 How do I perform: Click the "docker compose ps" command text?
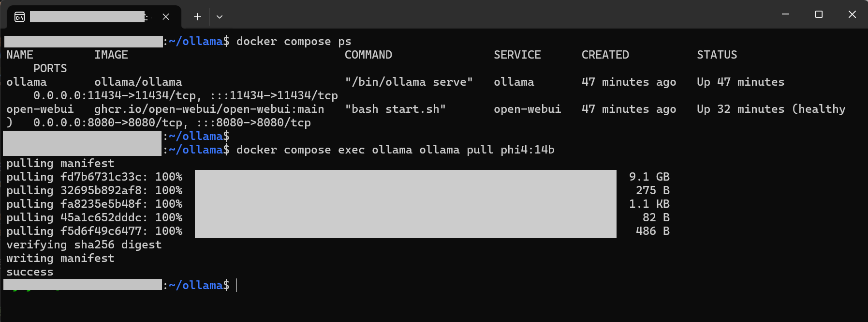coord(294,41)
